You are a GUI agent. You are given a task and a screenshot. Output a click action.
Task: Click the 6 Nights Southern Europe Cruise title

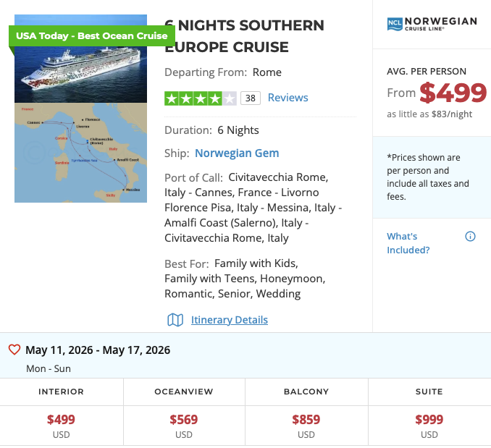coord(244,36)
